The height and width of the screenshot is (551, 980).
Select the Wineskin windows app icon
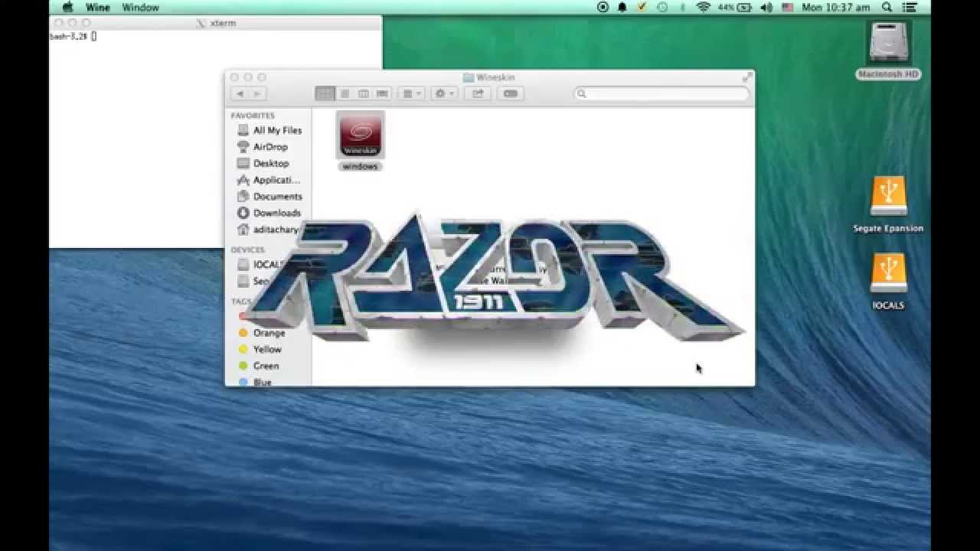click(361, 135)
